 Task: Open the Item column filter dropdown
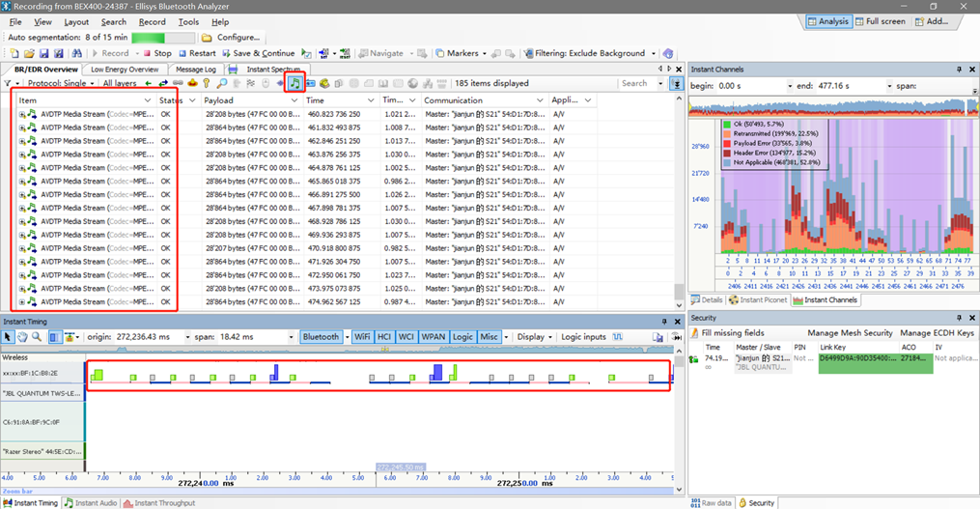(148, 100)
